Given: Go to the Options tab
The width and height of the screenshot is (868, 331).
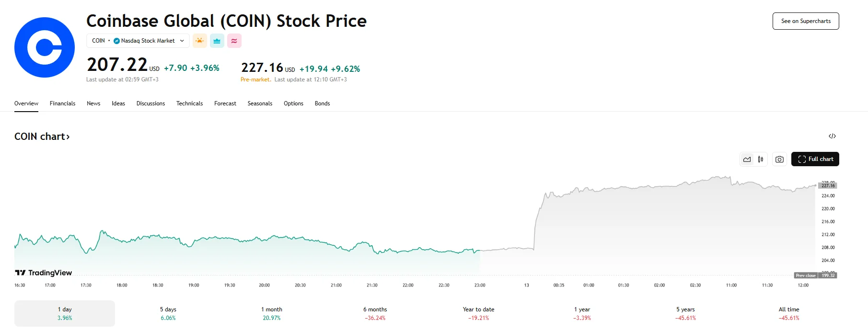Looking at the screenshot, I should pos(293,103).
